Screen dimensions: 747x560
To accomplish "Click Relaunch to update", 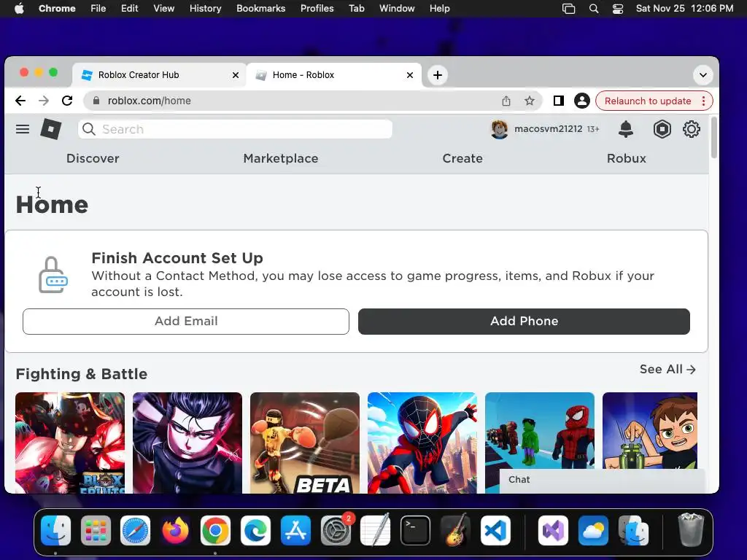I will [x=648, y=101].
